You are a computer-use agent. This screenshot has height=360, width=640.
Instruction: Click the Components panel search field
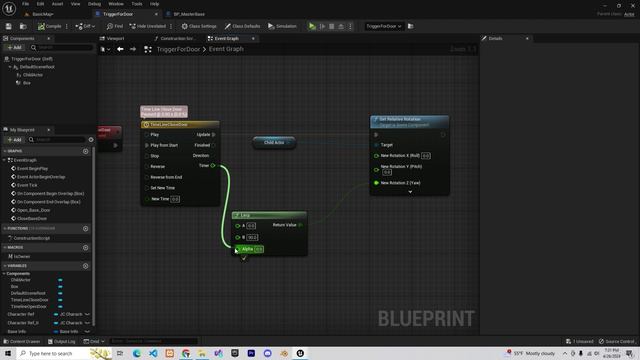61,47
